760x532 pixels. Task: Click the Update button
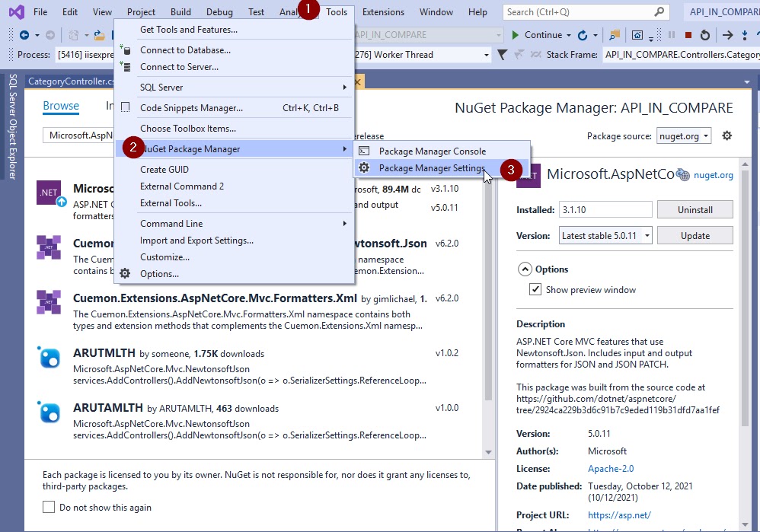coord(695,235)
